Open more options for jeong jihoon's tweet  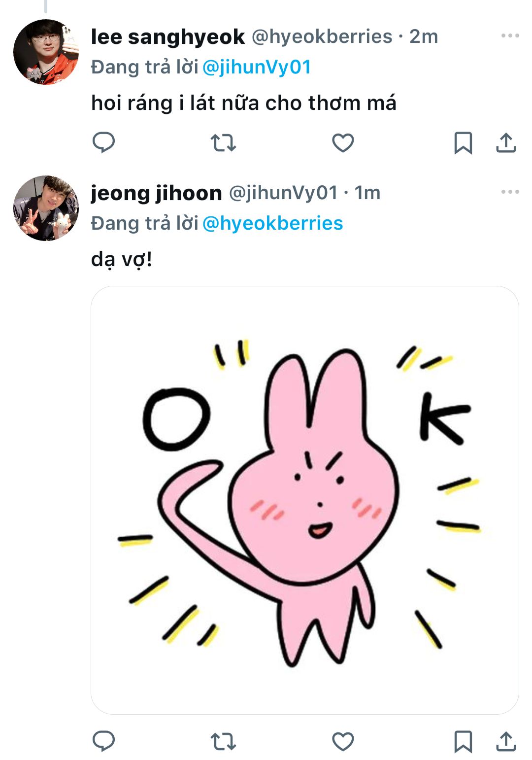coord(510,192)
